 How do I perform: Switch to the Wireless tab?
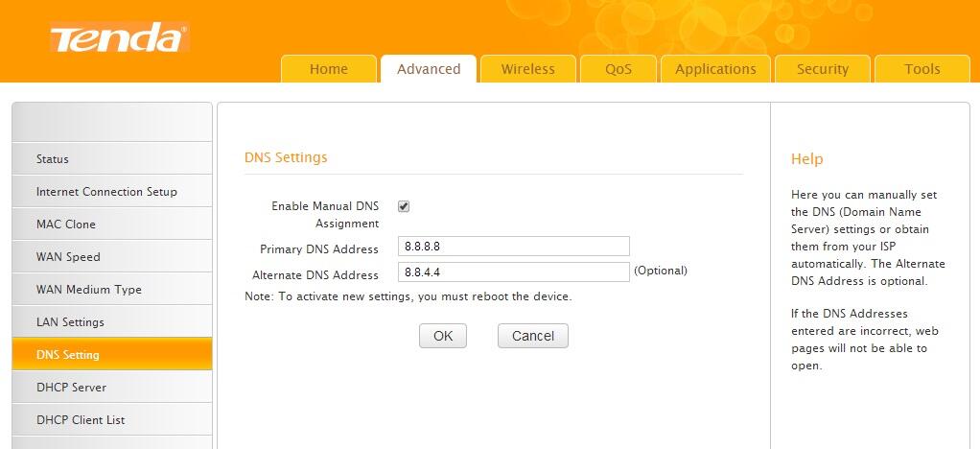click(x=528, y=69)
